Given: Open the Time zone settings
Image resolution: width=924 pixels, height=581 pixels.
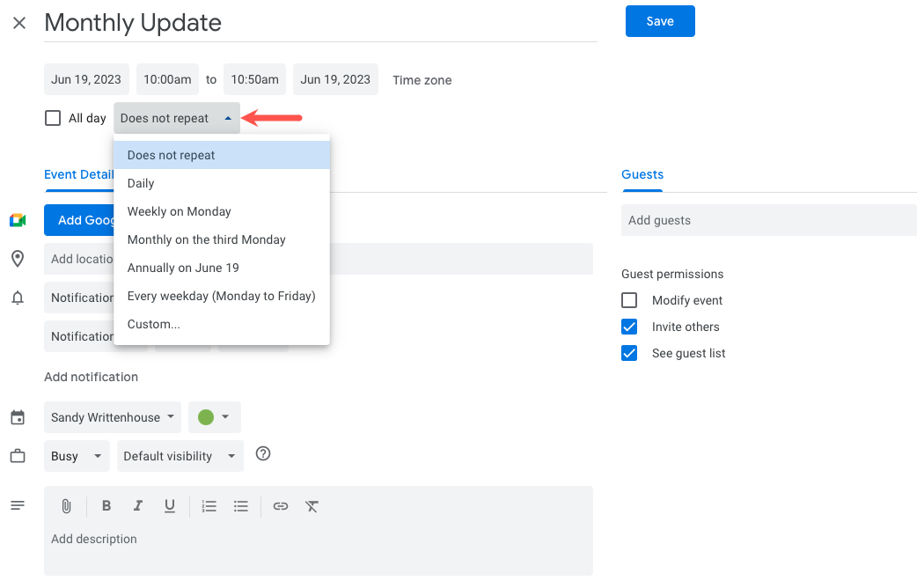Looking at the screenshot, I should click(422, 80).
